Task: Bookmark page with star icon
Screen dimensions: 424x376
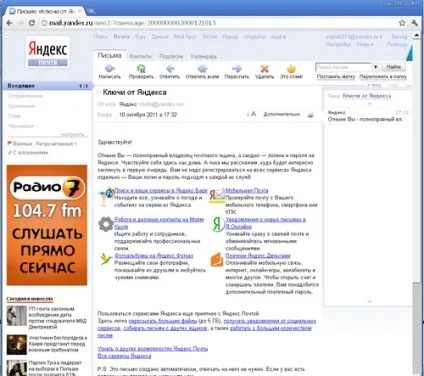Action: (402, 23)
